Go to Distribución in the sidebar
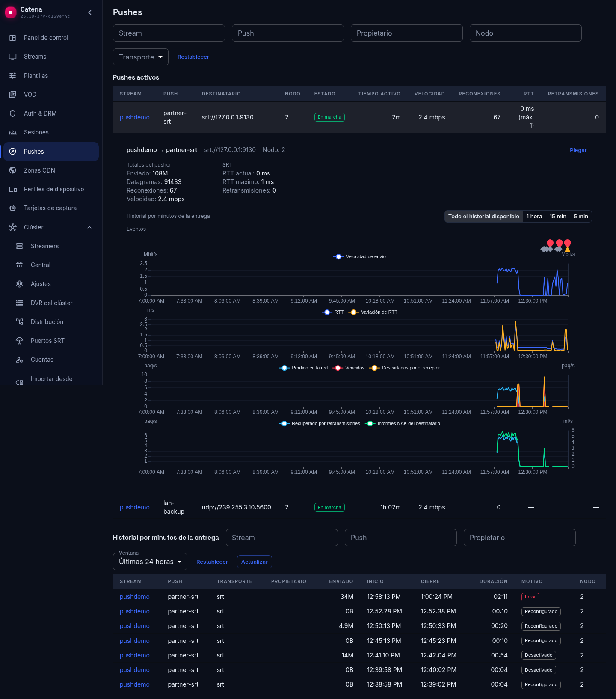The width and height of the screenshot is (616, 699). (51, 322)
